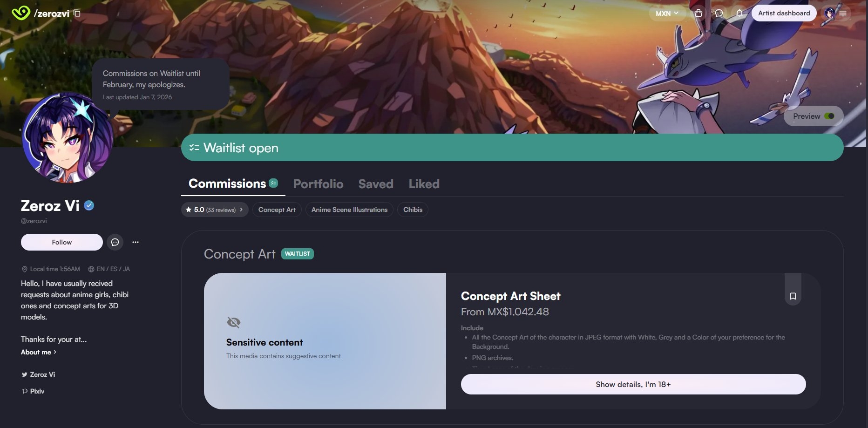This screenshot has width=868, height=428.
Task: Open the MXN currency dropdown
Action: tap(667, 13)
